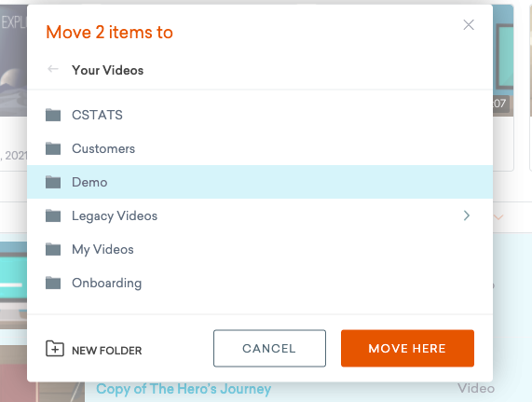Select the Customers folder row
This screenshot has height=402, width=532.
pyautogui.click(x=260, y=148)
